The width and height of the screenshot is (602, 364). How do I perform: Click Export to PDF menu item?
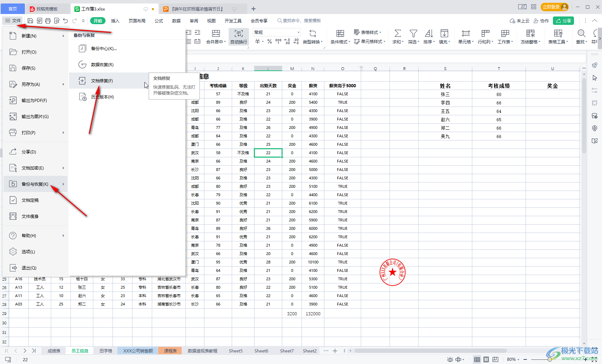click(x=35, y=101)
